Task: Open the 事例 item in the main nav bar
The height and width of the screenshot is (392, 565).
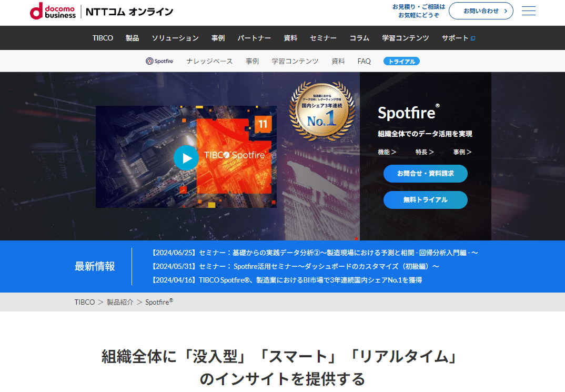Action: click(x=218, y=38)
